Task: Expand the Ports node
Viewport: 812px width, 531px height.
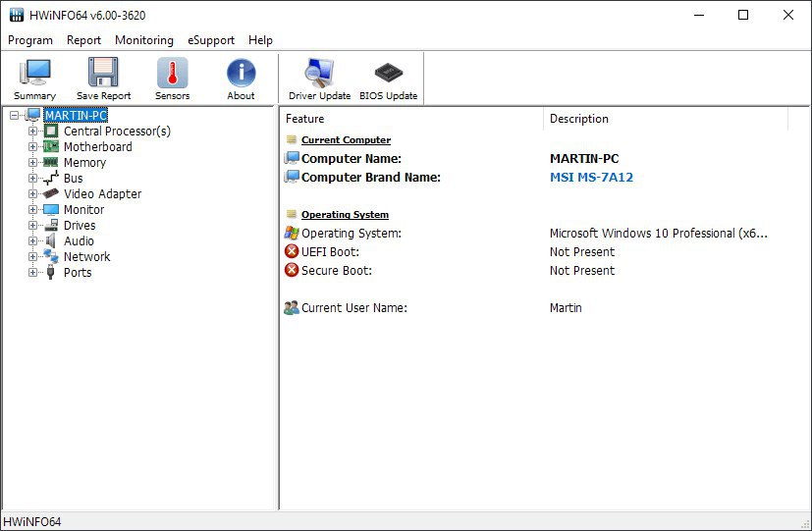Action: click(32, 272)
